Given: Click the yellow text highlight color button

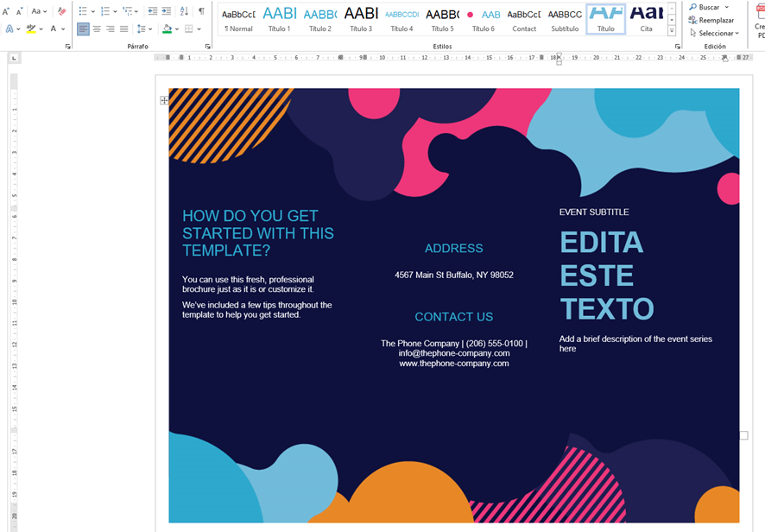Looking at the screenshot, I should click(x=31, y=28).
